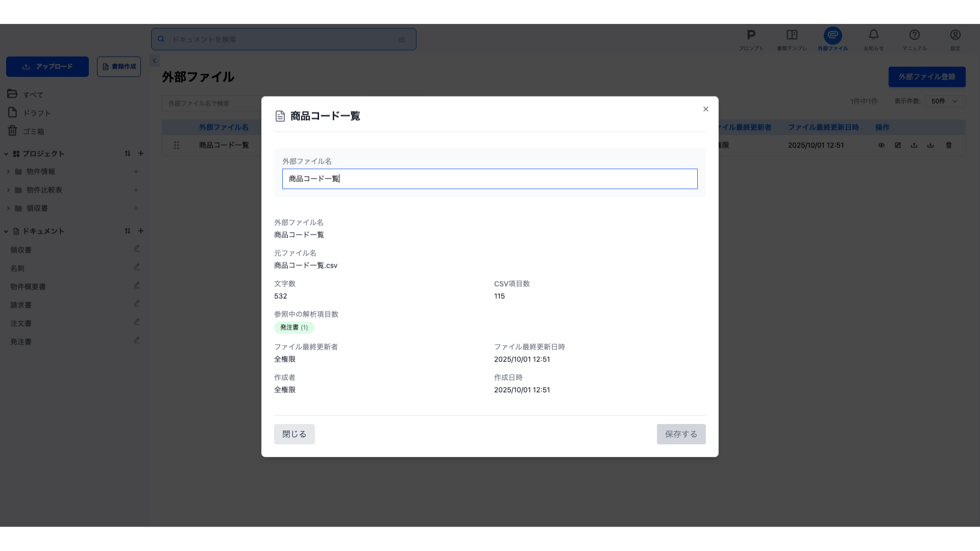Image resolution: width=980 pixels, height=551 pixels.
Task: Click the 保存する button
Action: pyautogui.click(x=681, y=434)
